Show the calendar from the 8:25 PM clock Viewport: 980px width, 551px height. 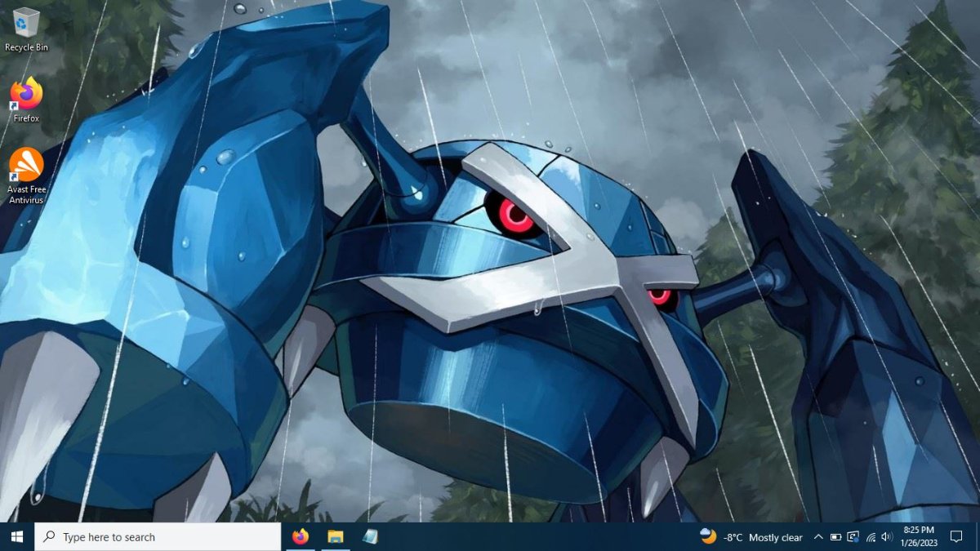tap(918, 536)
